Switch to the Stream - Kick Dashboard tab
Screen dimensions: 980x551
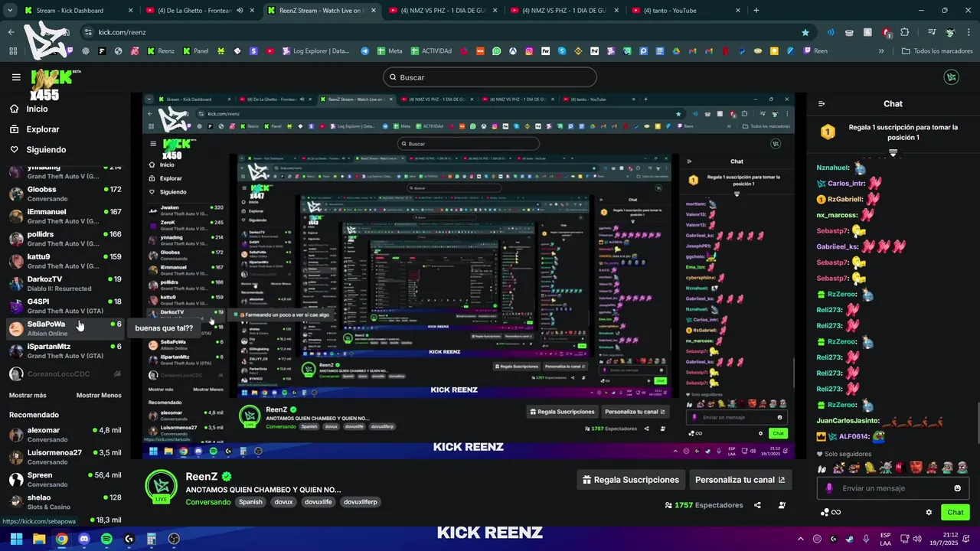78,11
